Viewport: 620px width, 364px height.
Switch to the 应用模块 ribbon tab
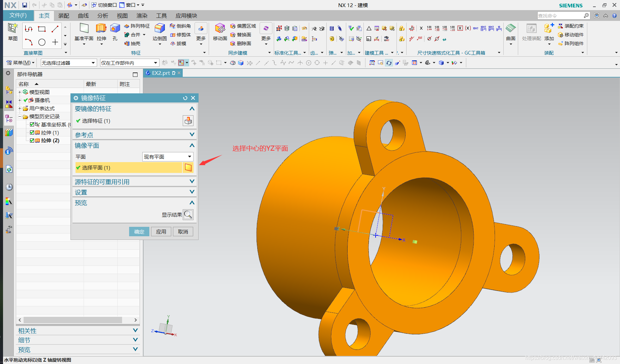point(186,16)
